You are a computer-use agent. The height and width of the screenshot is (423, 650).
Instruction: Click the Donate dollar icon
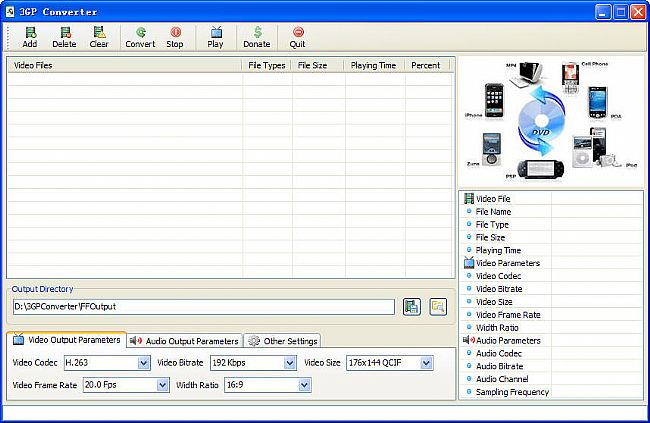point(257,37)
